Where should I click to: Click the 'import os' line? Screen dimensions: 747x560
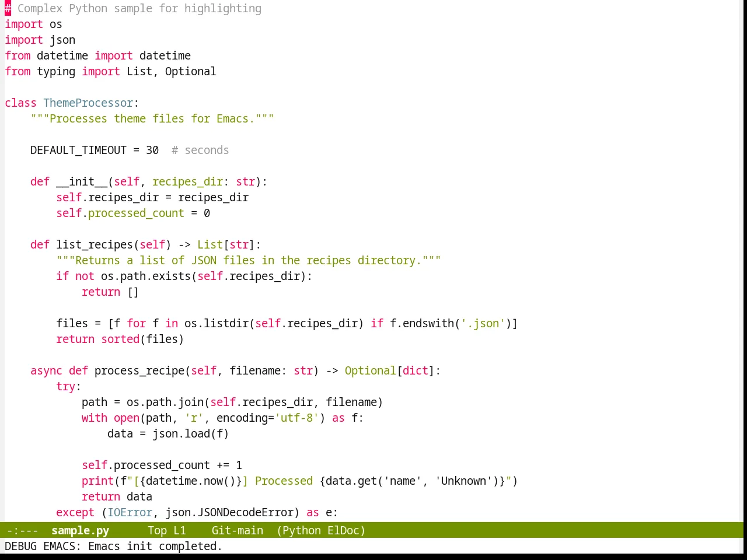pyautogui.click(x=33, y=24)
